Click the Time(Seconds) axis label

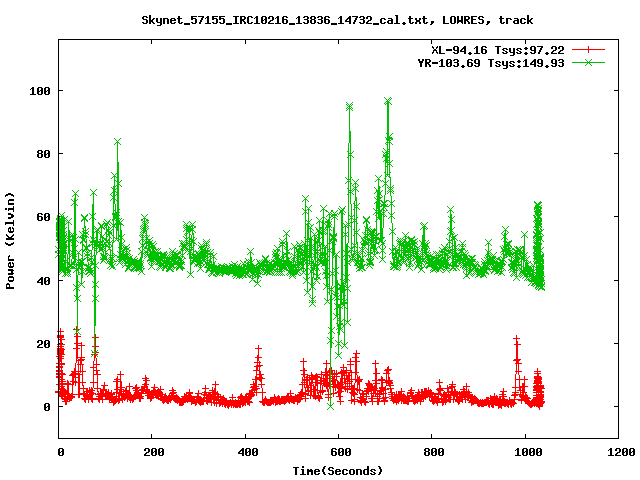click(x=338, y=471)
